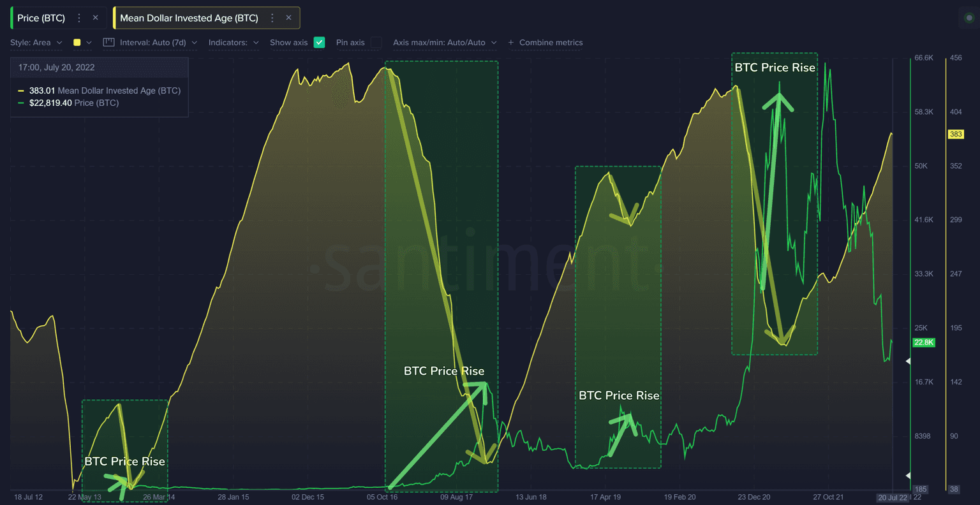980x505 pixels.
Task: Expand the Indicators dropdown
Action: pos(234,43)
